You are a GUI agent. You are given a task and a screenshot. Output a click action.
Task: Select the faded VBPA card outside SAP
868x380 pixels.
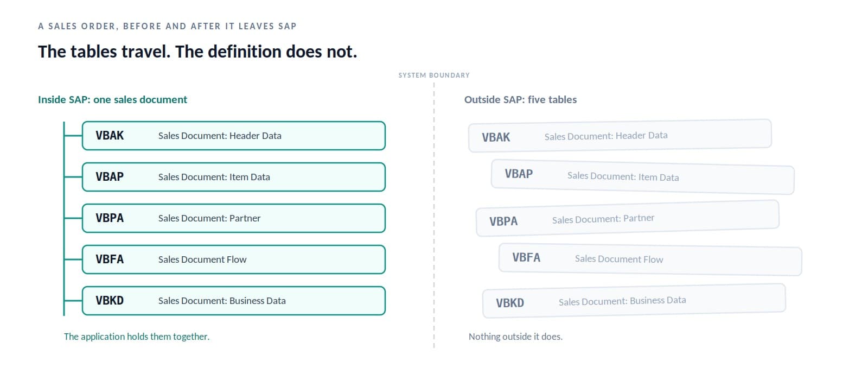(x=628, y=218)
